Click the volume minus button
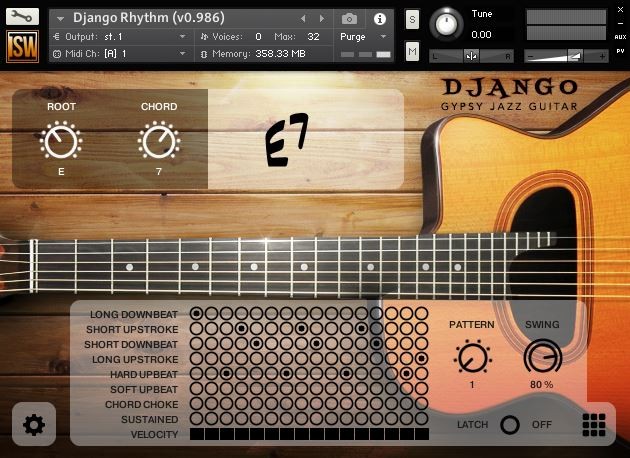630x458 pixels. click(530, 57)
